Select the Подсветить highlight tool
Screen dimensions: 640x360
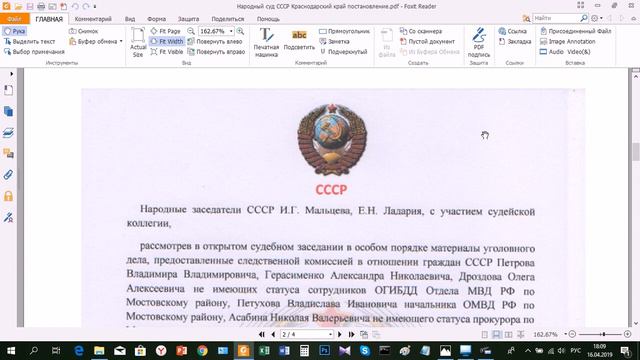click(299, 40)
